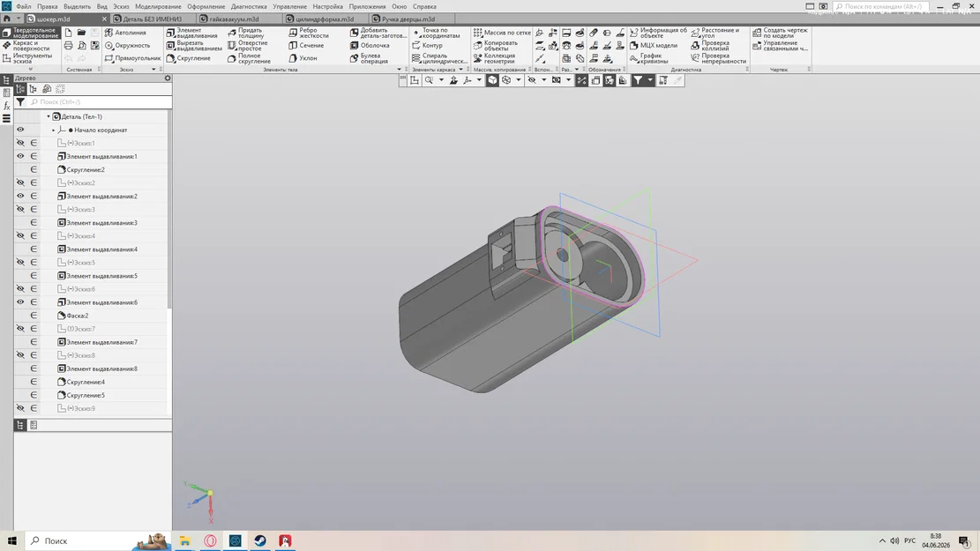Select Точка по координатам tool
This screenshot has height=551, width=980.
pos(436,33)
